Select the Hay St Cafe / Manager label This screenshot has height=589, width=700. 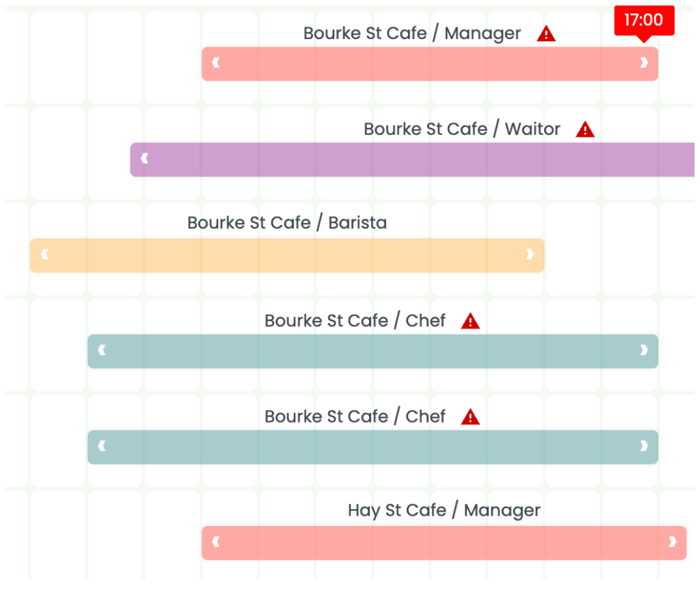pyautogui.click(x=443, y=510)
